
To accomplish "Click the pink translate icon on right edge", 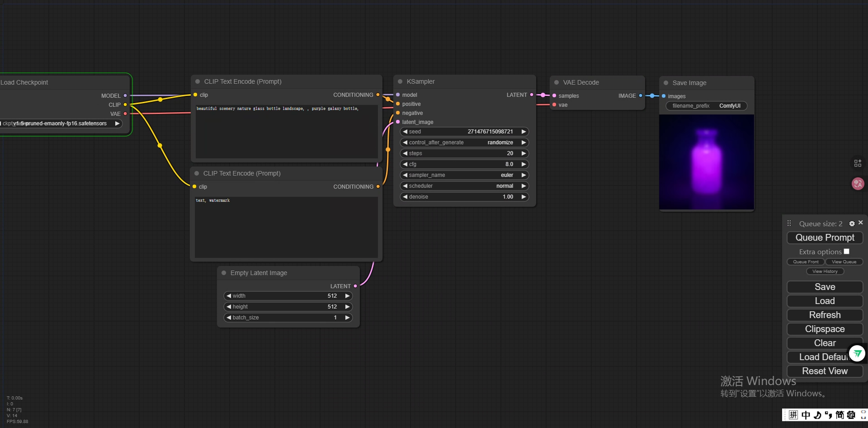I will click(858, 184).
